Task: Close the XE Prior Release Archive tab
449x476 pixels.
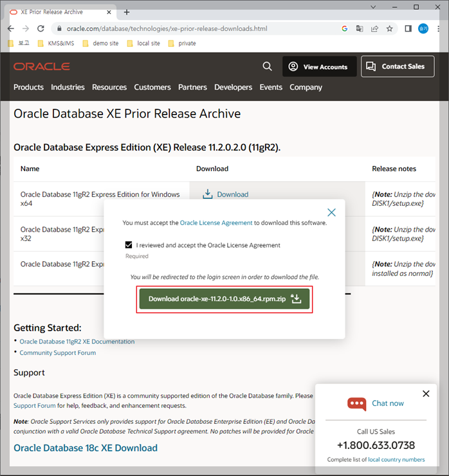Action: point(109,12)
